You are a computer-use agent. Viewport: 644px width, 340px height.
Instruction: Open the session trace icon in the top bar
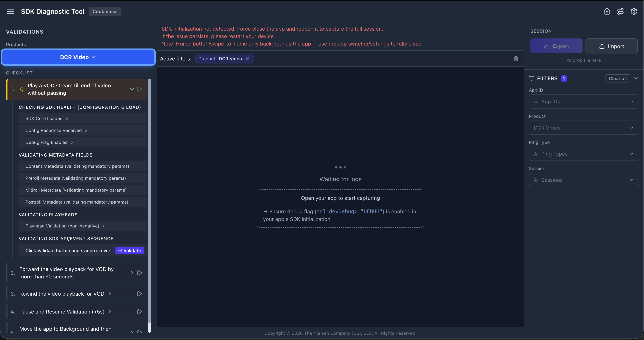coord(620,11)
